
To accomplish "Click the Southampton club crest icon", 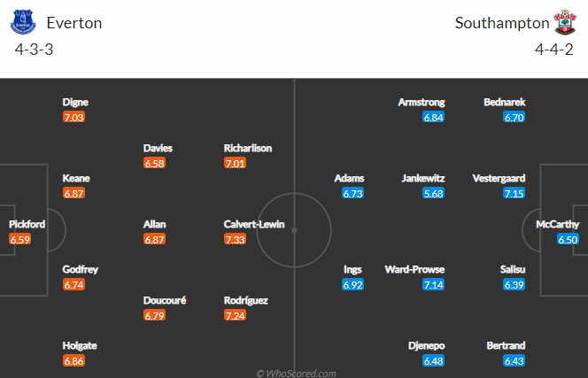I will (x=565, y=22).
